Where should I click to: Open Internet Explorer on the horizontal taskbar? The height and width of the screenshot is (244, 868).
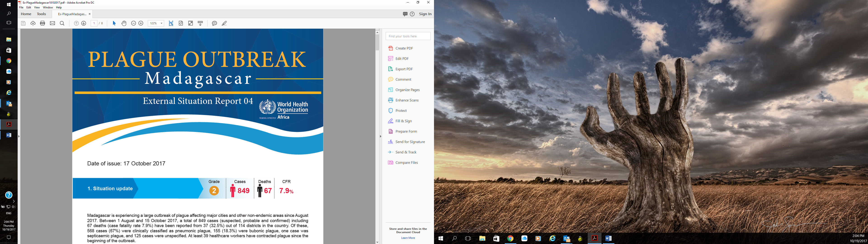[552, 238]
